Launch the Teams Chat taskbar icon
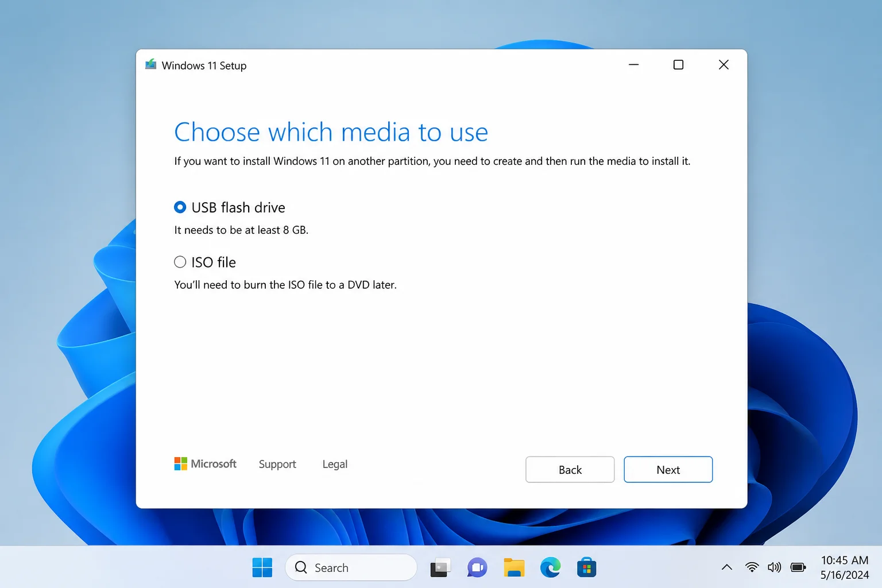Image resolution: width=882 pixels, height=588 pixels. (x=477, y=568)
